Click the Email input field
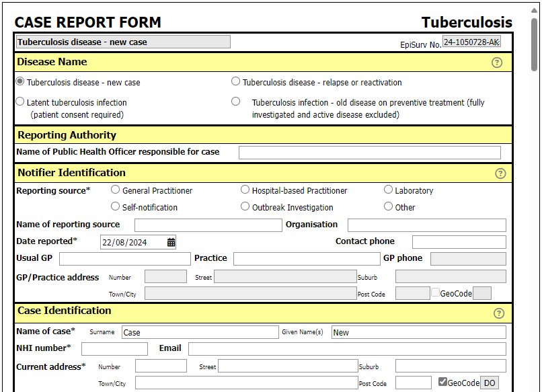Viewport: 542px width, 392px height. [347, 349]
